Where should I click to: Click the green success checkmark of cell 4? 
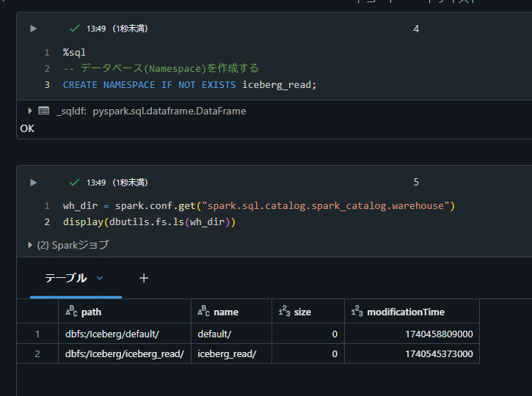(x=74, y=29)
